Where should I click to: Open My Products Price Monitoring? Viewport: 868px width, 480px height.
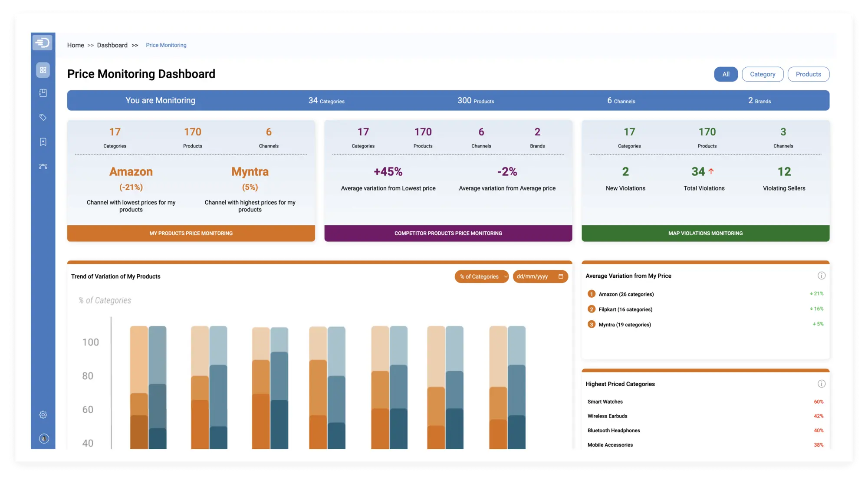click(191, 233)
